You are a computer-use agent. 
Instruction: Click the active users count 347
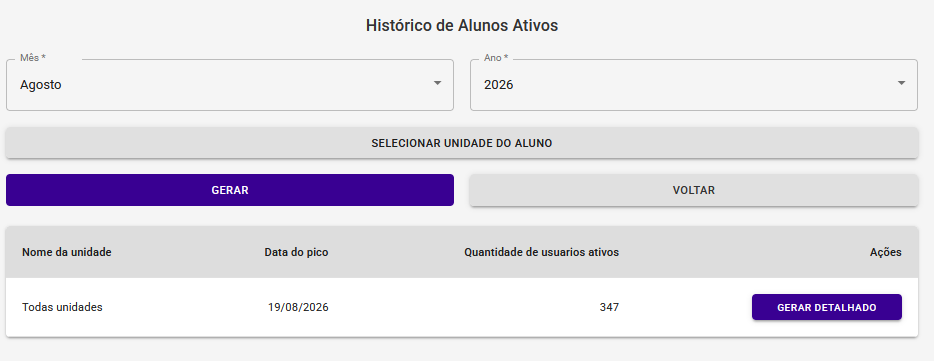coord(609,307)
